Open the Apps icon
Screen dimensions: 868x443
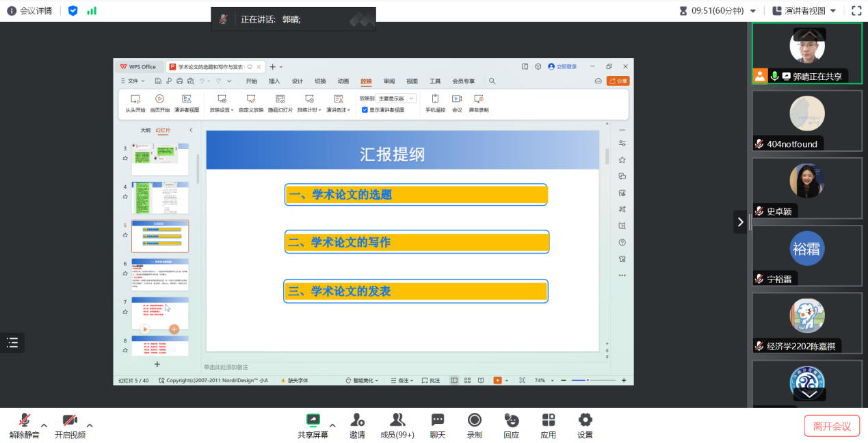[548, 420]
